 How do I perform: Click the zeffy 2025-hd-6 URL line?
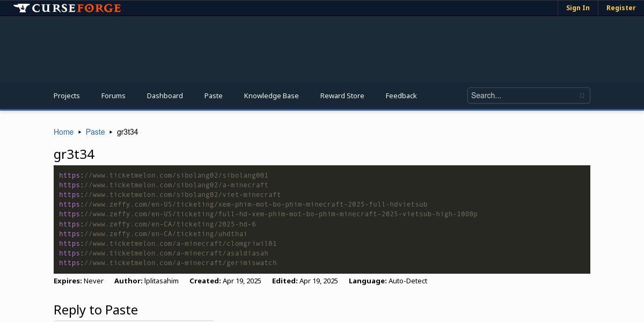157,224
